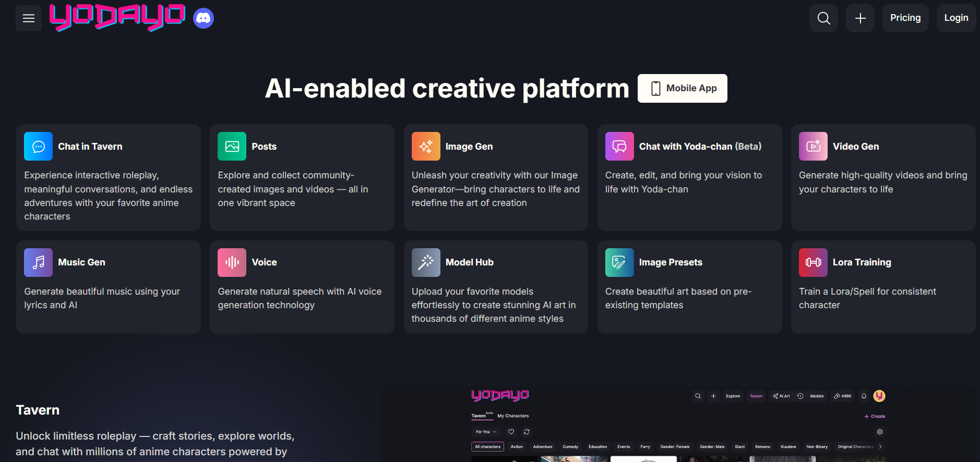Click the plus icon inside the Tavern preview

click(x=713, y=396)
